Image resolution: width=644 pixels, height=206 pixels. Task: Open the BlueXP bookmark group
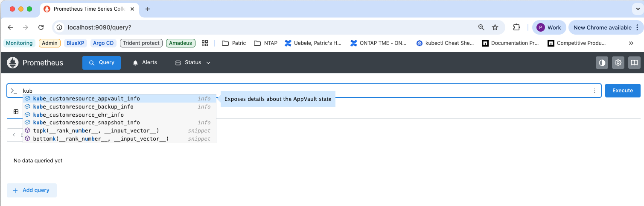pos(76,43)
